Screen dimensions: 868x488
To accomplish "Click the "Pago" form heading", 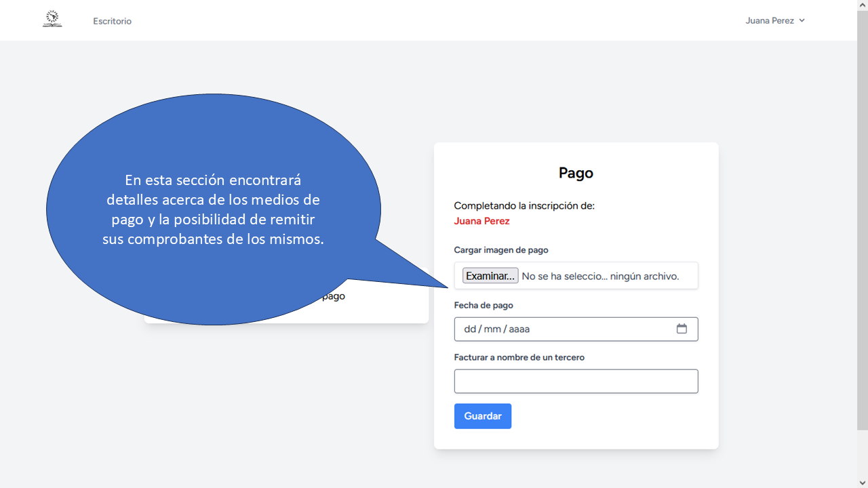I will coord(576,173).
